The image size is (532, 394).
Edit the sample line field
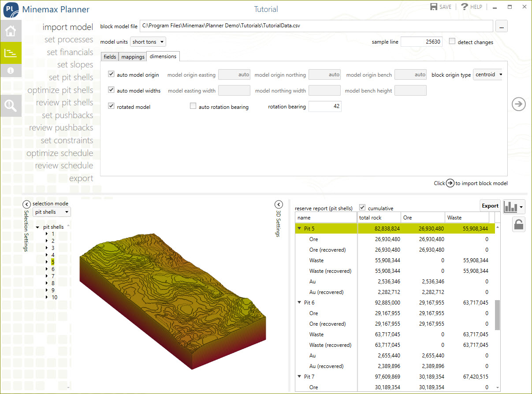pos(421,41)
